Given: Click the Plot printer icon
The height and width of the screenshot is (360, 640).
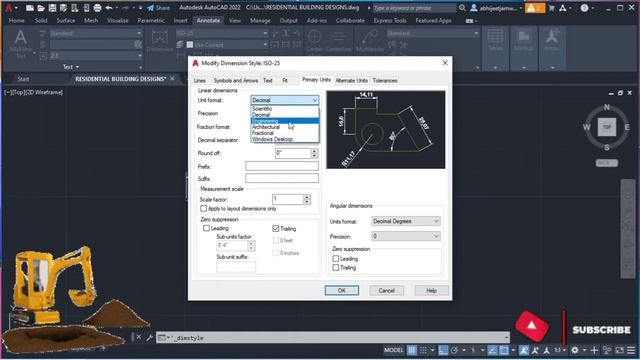Looking at the screenshot, I should pyautogui.click(x=97, y=8).
